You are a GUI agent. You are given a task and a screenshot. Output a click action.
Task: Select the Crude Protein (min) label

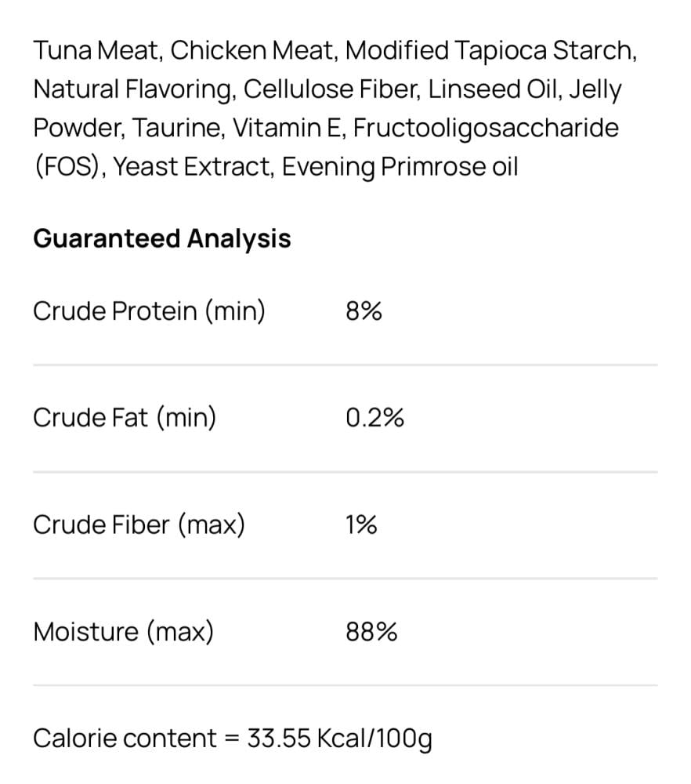(149, 311)
